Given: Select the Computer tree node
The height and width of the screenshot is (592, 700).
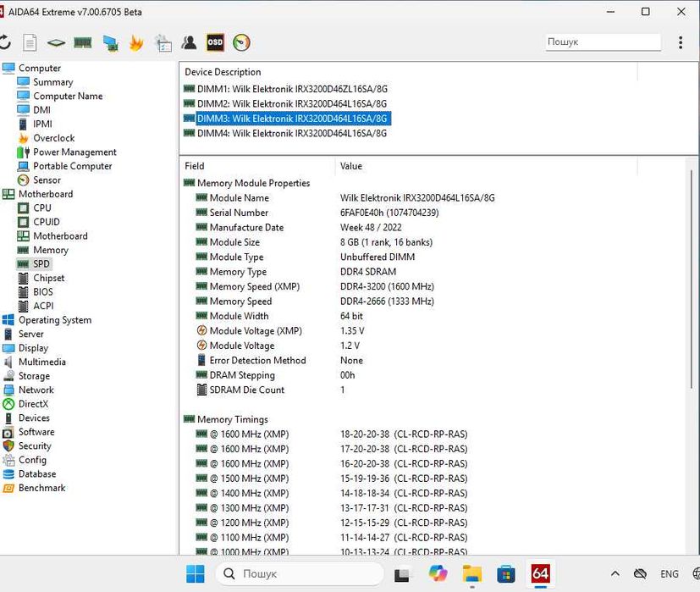Looking at the screenshot, I should [x=39, y=68].
